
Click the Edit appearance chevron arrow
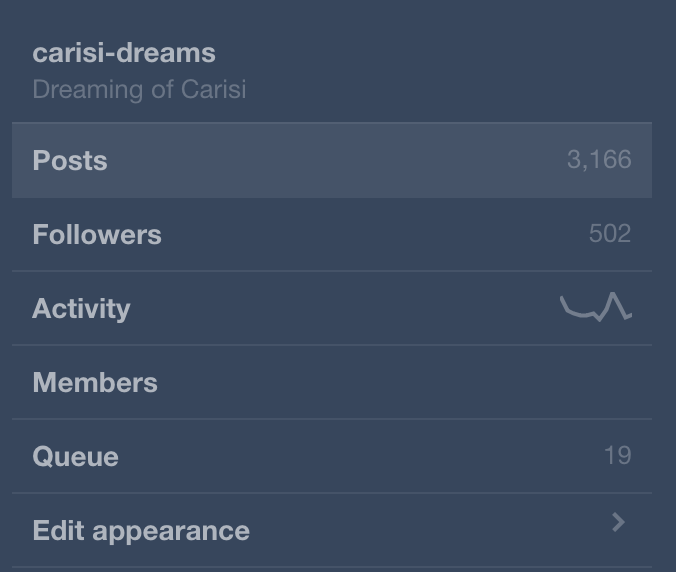coord(618,522)
